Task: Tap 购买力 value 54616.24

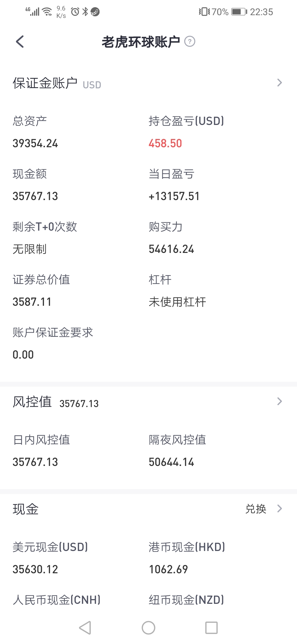Action: (x=171, y=249)
